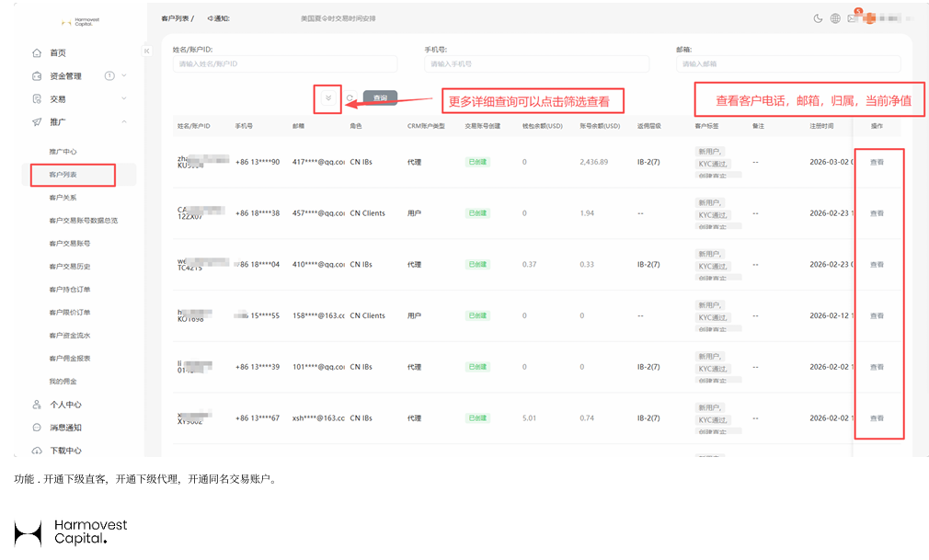Open 客户交易账号 submenu item
This screenshot has width=929, height=560.
click(x=70, y=244)
